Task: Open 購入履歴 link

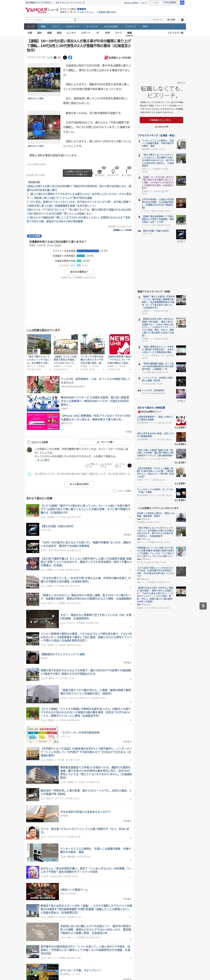Action: (x=171, y=19)
